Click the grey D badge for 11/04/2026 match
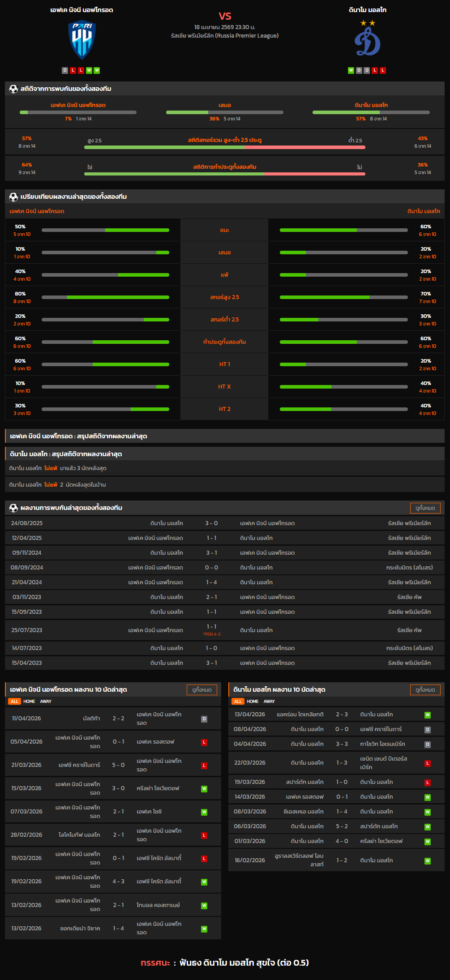This screenshot has width=450, height=980. click(x=204, y=719)
